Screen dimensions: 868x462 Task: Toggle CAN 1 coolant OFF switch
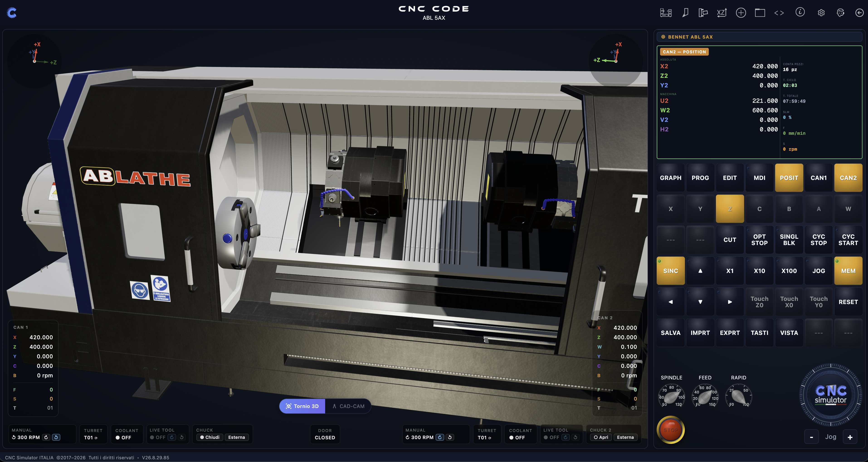point(123,437)
